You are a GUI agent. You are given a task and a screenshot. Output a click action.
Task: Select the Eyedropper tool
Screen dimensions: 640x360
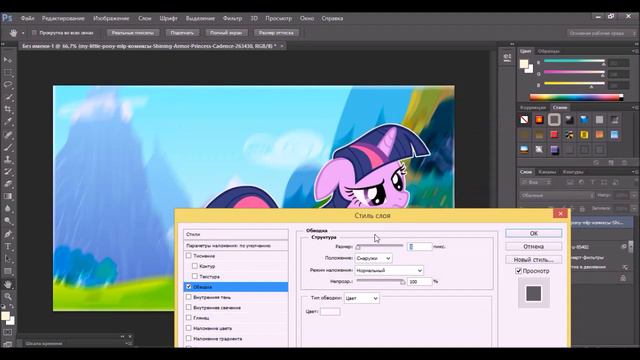coord(8,122)
